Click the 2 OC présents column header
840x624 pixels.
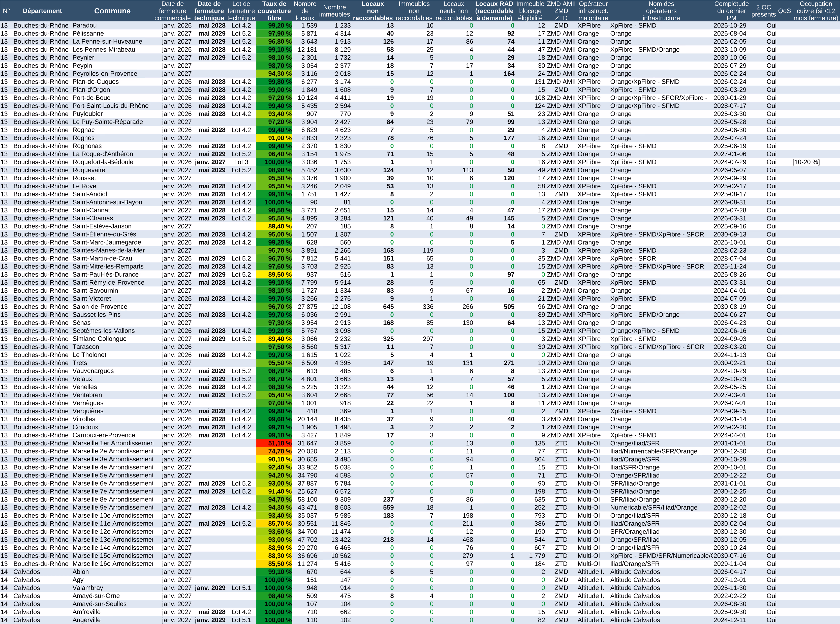tap(763, 11)
